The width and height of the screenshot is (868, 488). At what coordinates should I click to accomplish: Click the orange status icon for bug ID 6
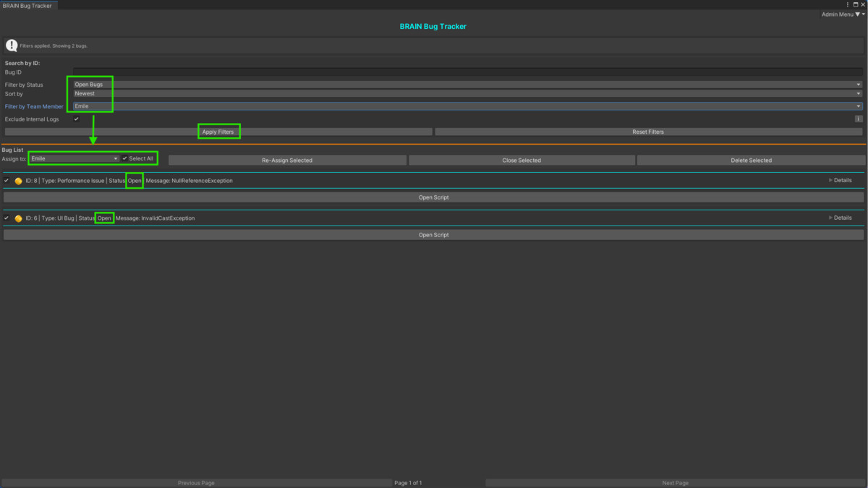click(x=18, y=218)
